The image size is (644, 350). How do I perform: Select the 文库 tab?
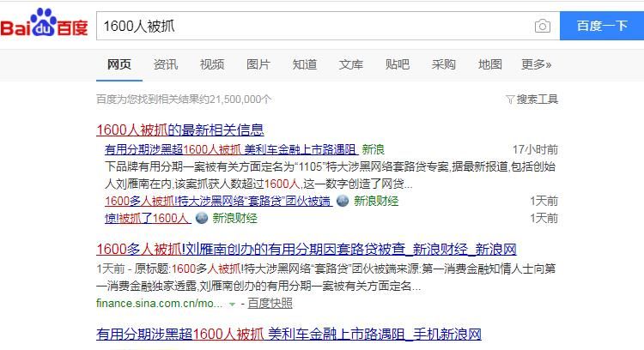tap(351, 64)
